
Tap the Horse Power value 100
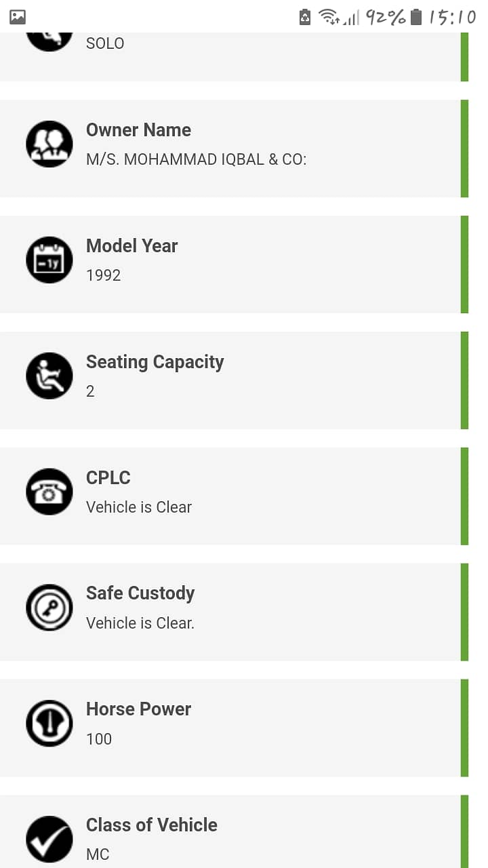99,739
